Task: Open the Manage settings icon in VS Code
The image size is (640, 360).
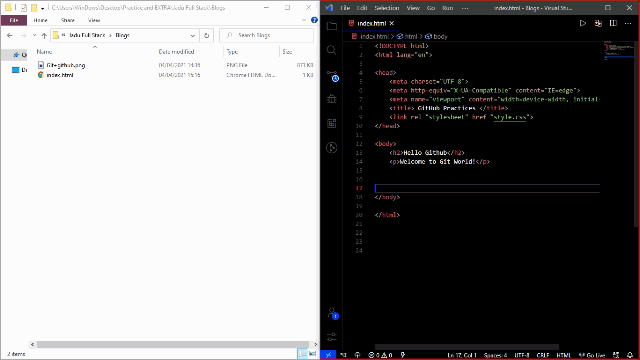Action: click(332, 337)
